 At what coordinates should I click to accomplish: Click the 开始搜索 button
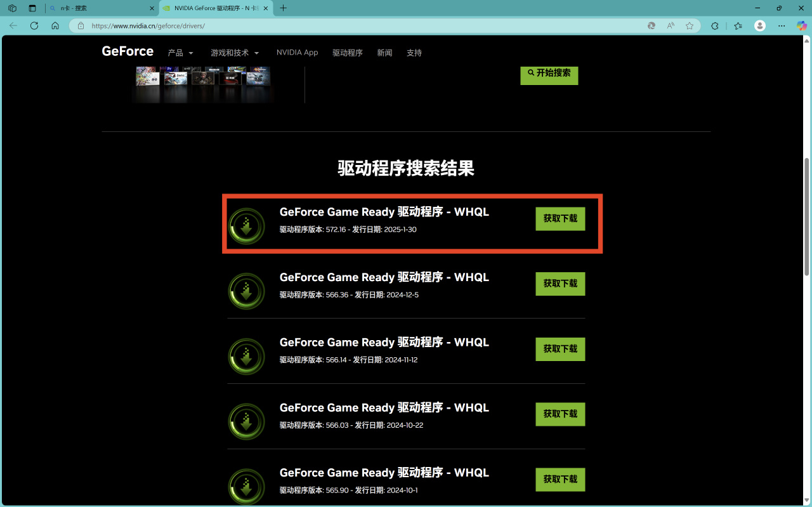549,74
